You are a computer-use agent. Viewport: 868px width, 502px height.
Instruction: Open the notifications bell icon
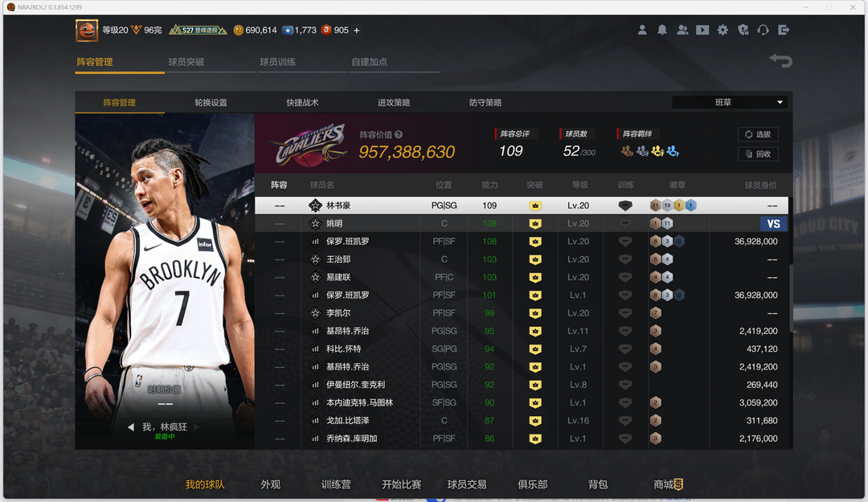pyautogui.click(x=662, y=30)
